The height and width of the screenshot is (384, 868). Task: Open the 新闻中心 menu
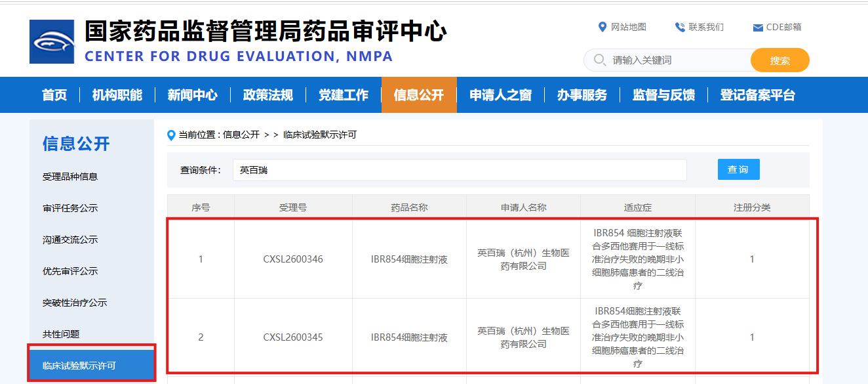click(x=193, y=95)
